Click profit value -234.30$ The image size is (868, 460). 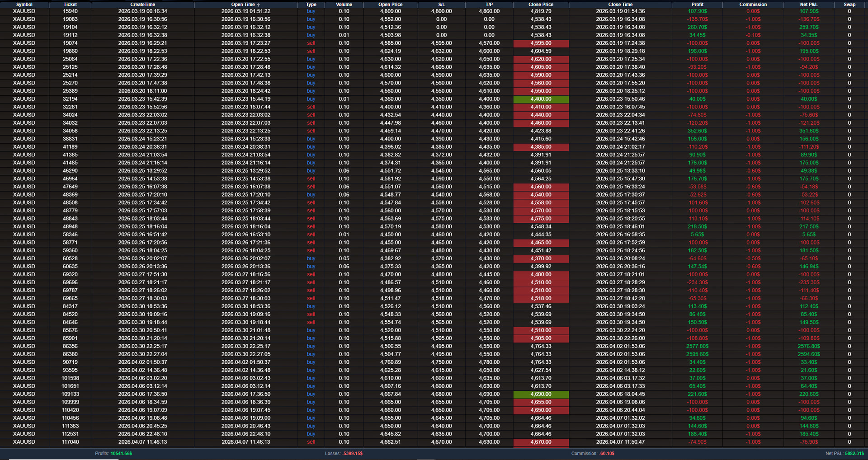tap(698, 282)
